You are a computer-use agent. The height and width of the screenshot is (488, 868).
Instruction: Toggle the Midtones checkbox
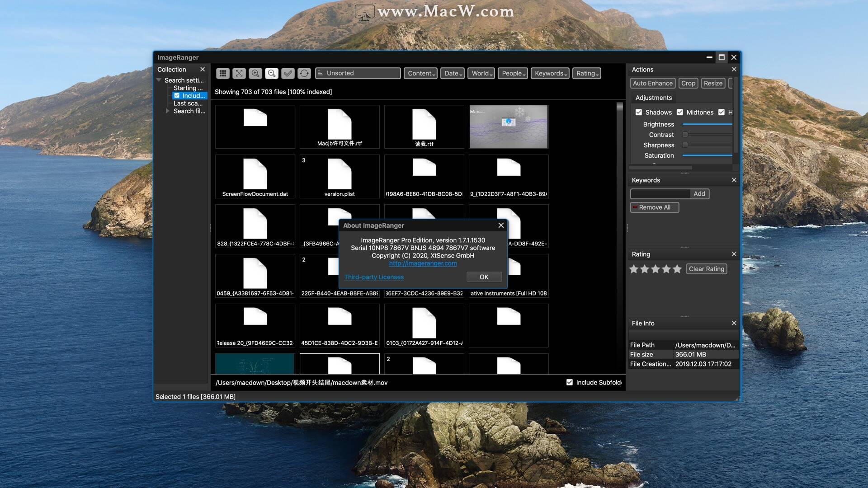(x=680, y=112)
